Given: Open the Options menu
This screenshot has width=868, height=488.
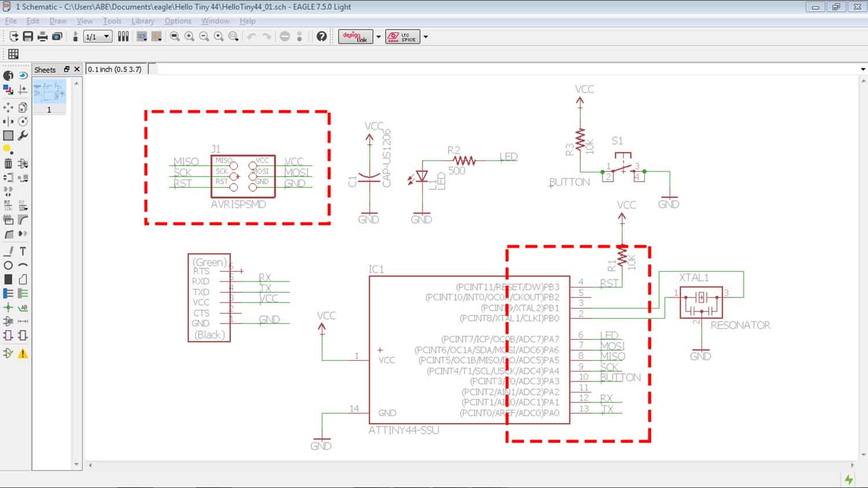Looking at the screenshot, I should [178, 21].
